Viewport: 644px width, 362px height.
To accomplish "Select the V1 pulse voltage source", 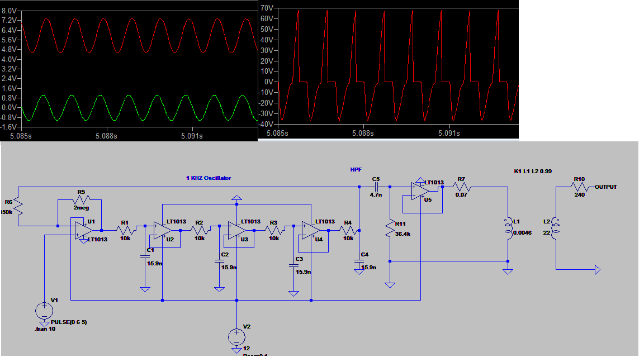I will tap(44, 309).
